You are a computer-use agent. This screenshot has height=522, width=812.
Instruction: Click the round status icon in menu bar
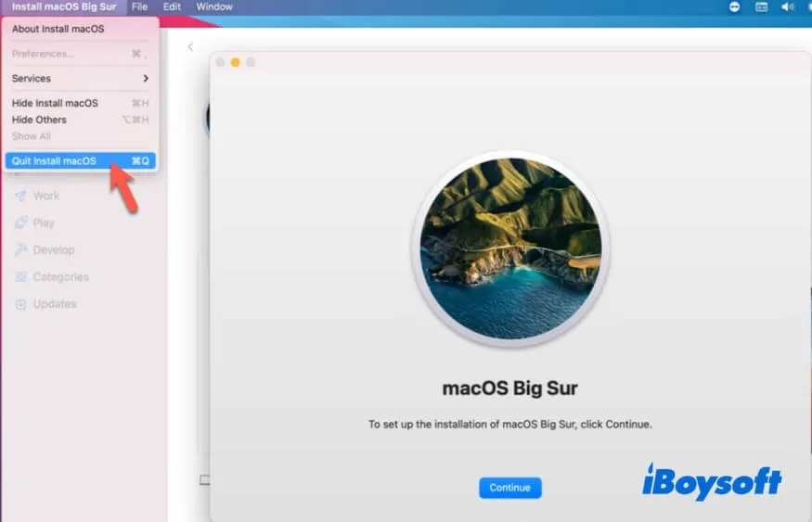(734, 6)
